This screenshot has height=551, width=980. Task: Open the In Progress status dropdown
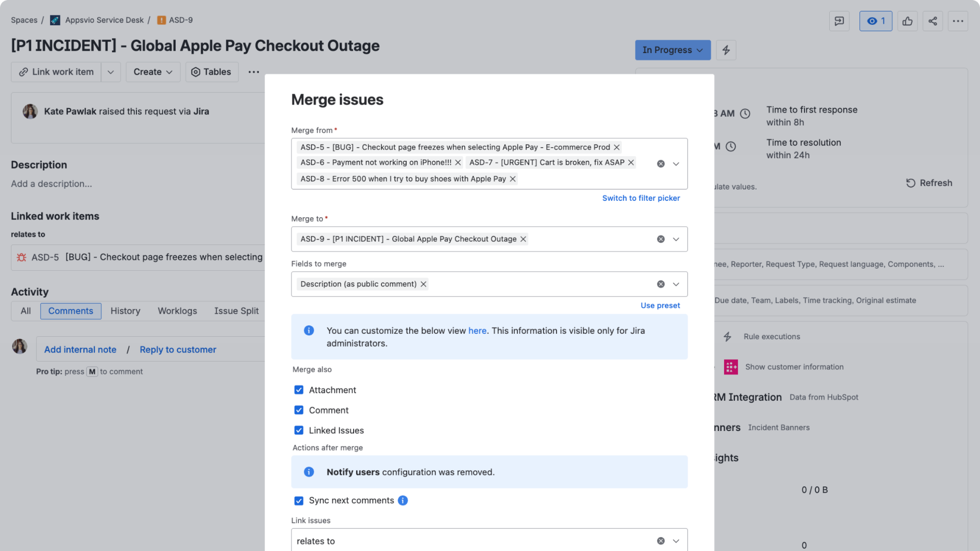[x=672, y=50]
